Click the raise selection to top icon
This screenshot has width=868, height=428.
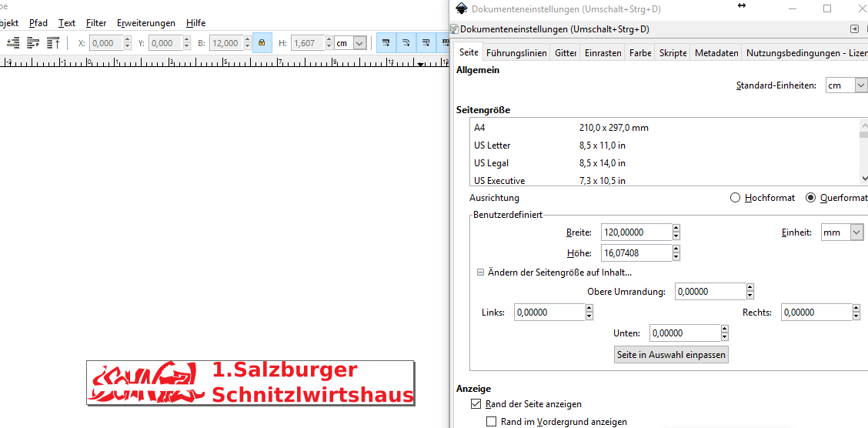53,43
